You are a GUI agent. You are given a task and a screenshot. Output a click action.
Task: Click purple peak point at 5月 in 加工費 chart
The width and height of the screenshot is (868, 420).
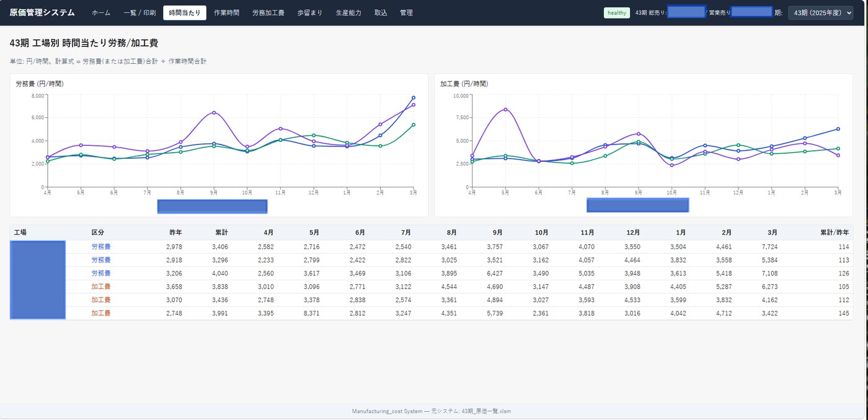(505, 109)
